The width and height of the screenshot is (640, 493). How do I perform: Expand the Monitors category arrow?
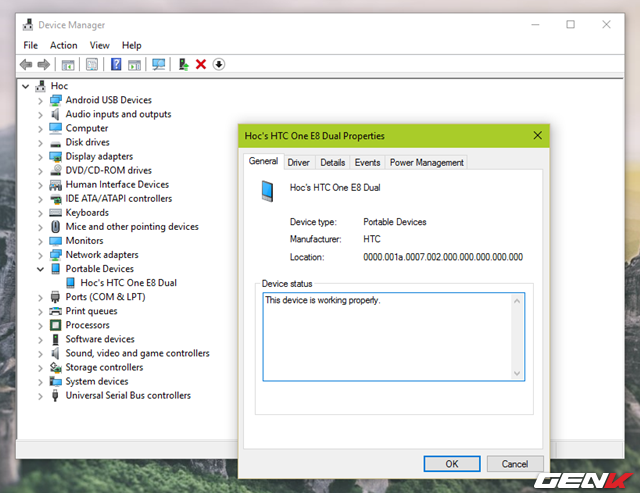(40, 241)
